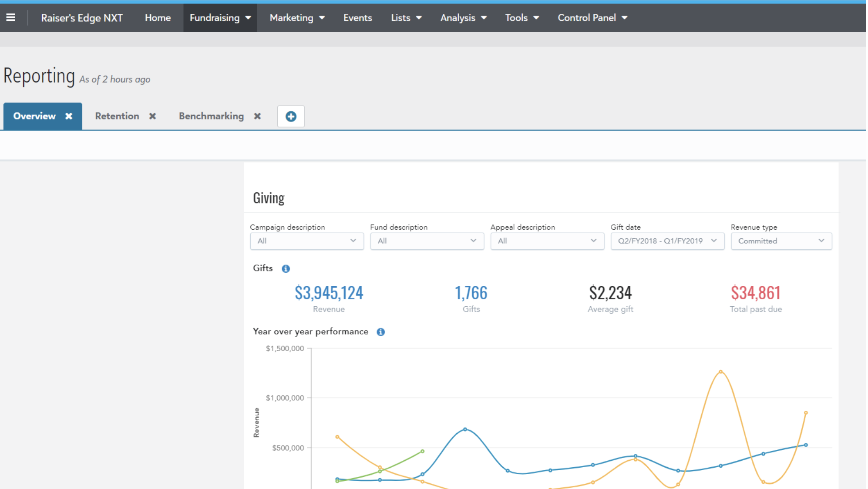Click the add new tab plus icon
This screenshot has width=868, height=489.
coord(291,116)
